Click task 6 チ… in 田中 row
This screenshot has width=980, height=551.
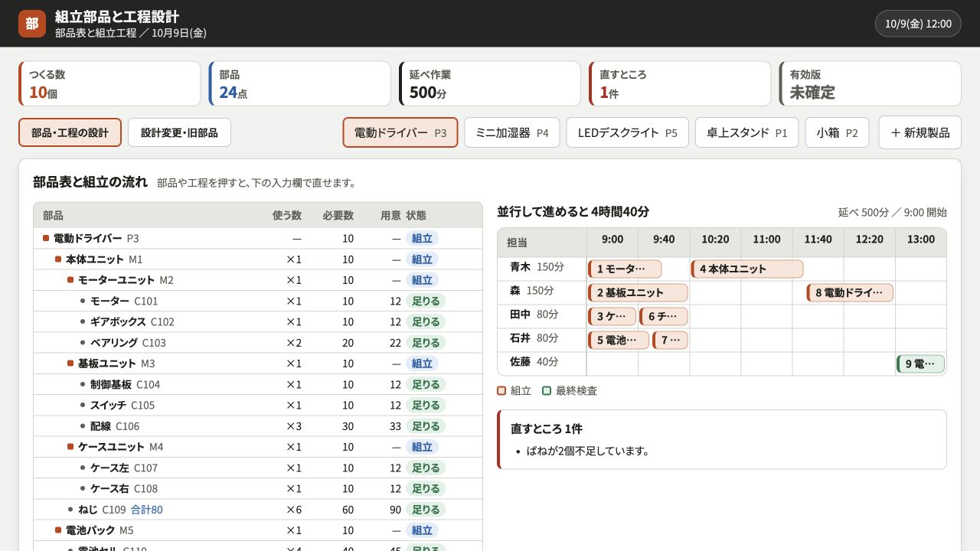pyautogui.click(x=663, y=316)
